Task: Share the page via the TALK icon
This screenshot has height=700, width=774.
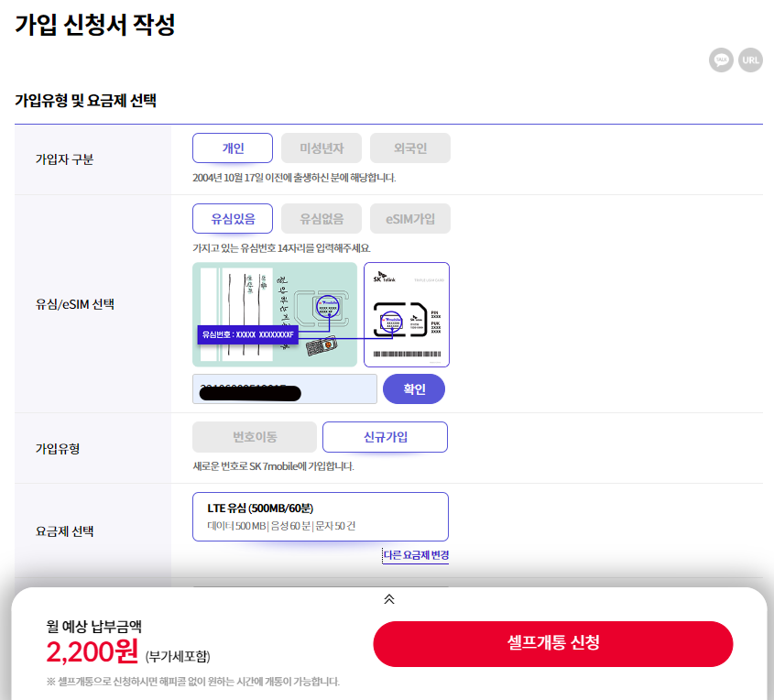Action: tap(723, 60)
